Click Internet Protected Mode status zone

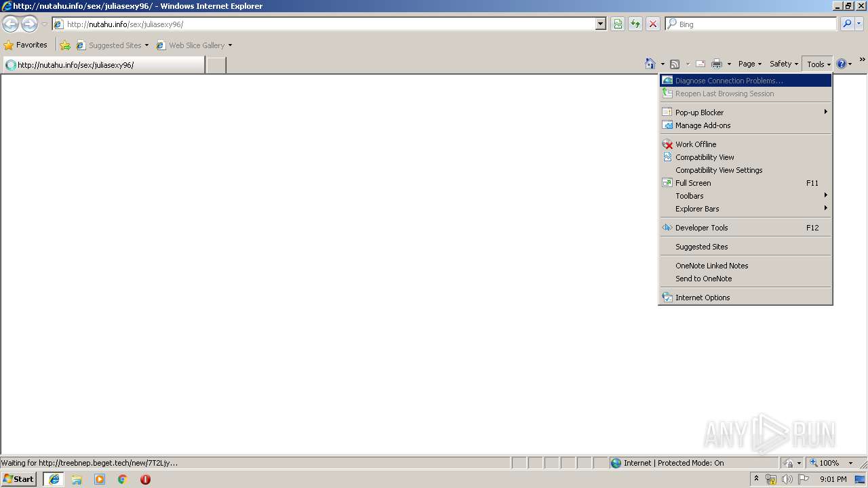tap(693, 463)
